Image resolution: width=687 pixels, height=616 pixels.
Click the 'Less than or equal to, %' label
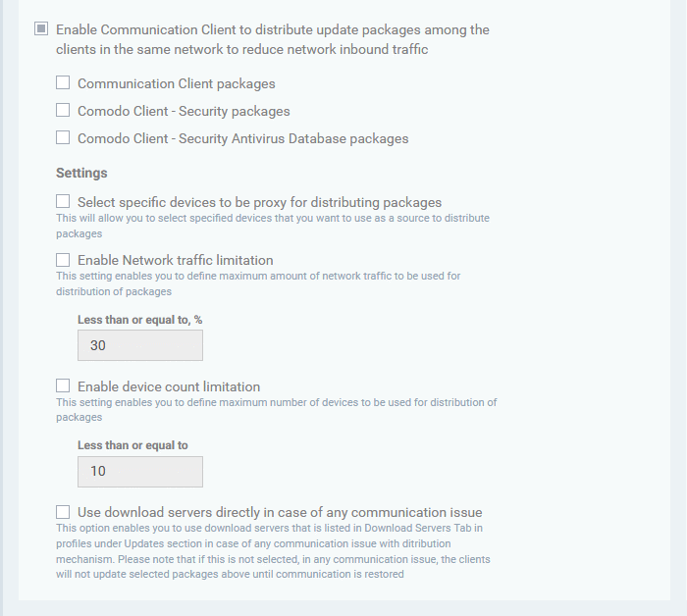pyautogui.click(x=139, y=320)
